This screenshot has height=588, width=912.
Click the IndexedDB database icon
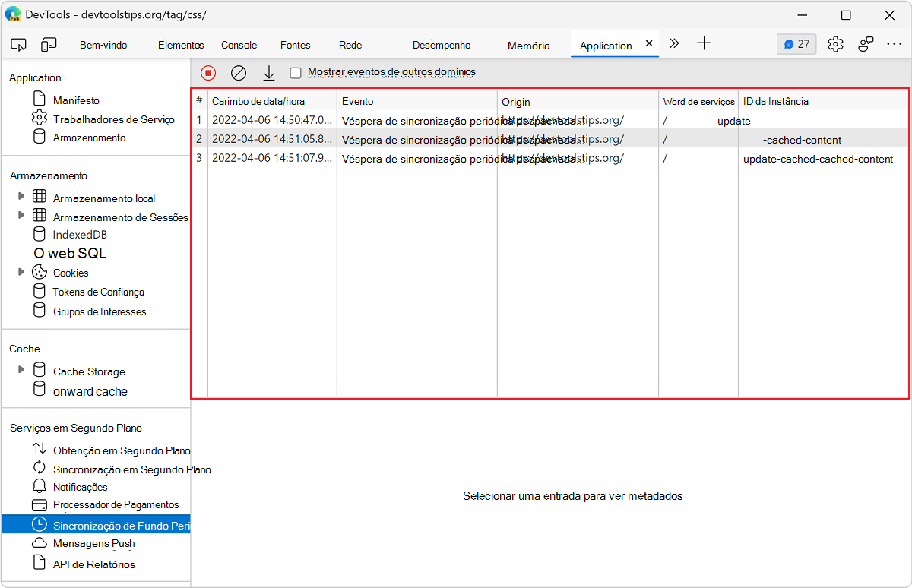[39, 234]
